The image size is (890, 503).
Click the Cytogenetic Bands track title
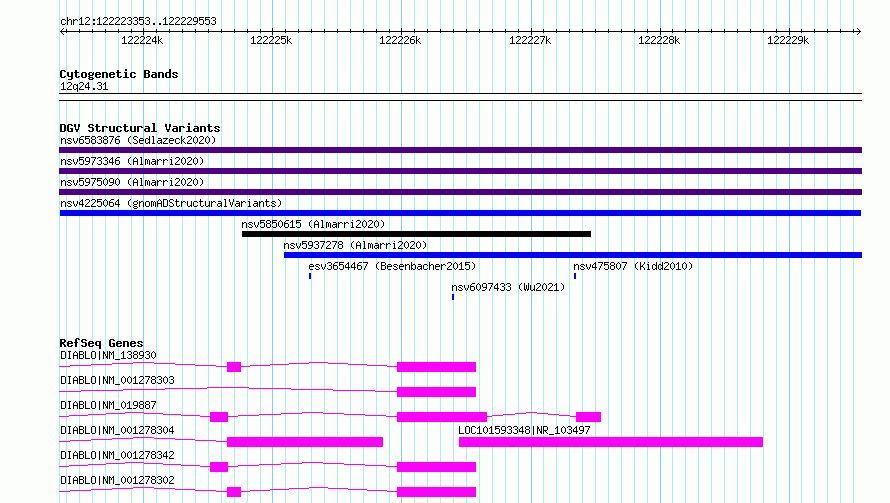pyautogui.click(x=119, y=74)
